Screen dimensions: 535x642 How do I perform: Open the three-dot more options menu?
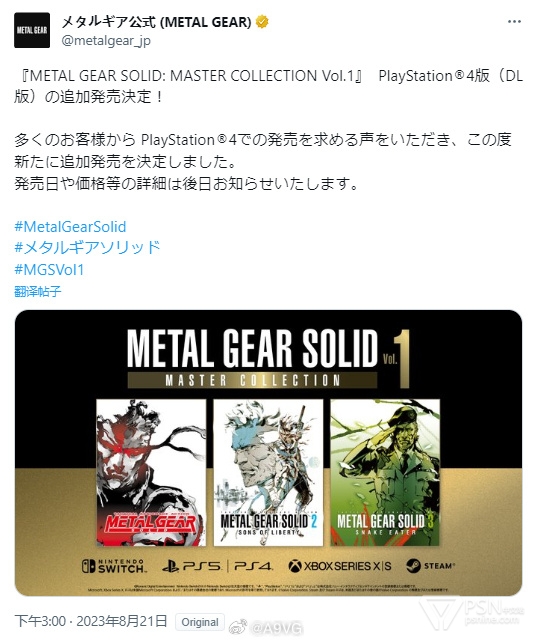tap(514, 22)
